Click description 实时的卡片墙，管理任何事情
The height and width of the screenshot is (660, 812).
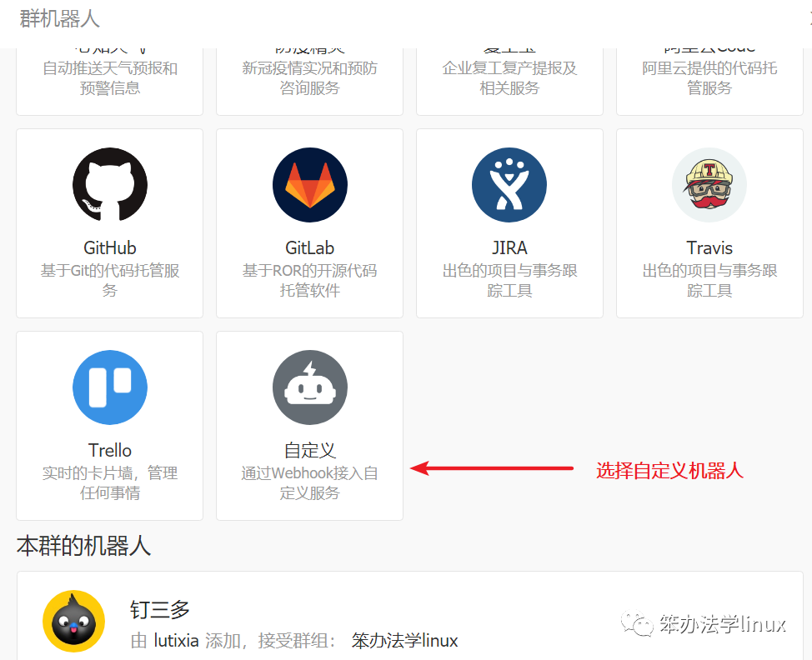click(110, 482)
